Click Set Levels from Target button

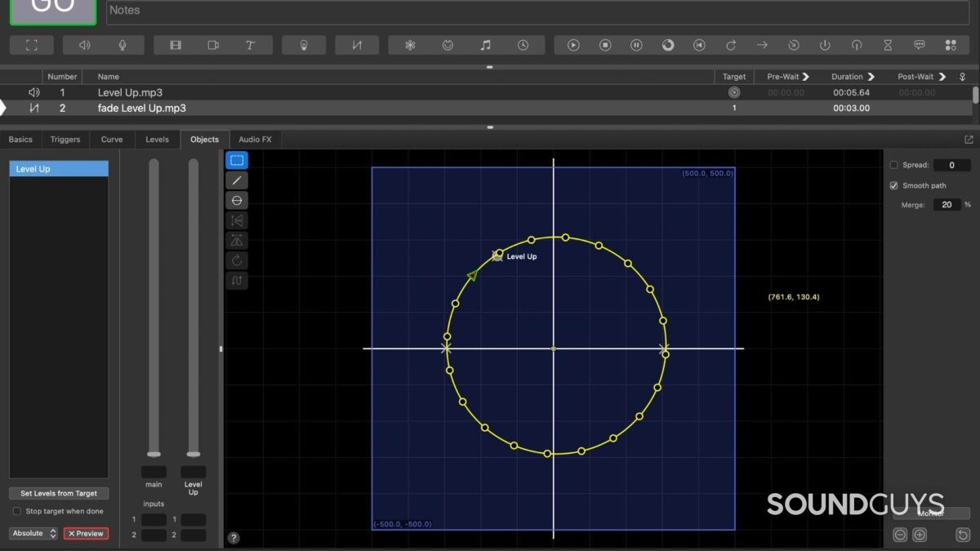tap(59, 494)
